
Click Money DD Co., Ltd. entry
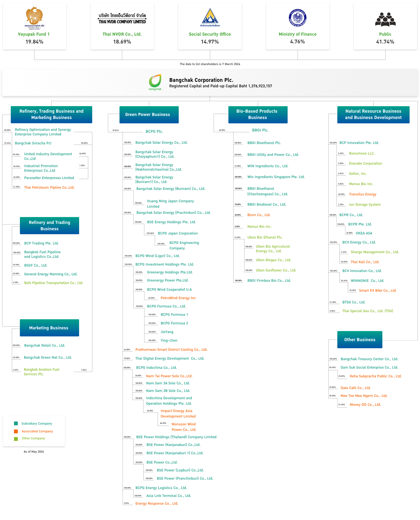365,405
